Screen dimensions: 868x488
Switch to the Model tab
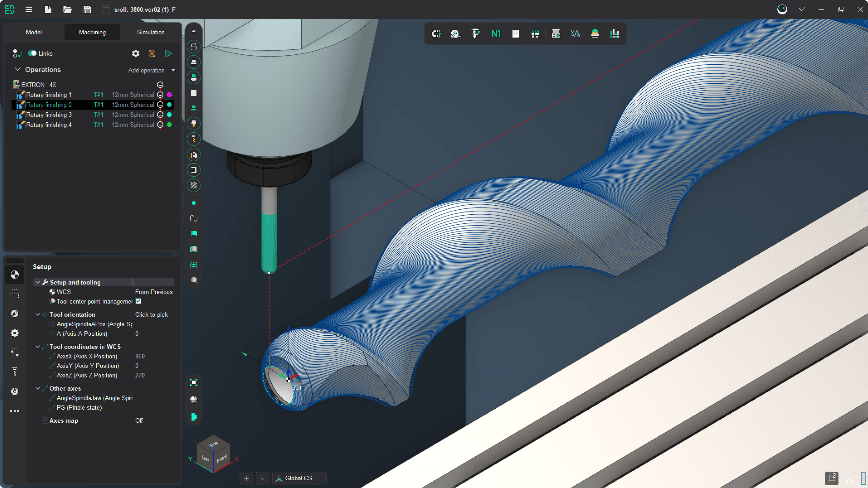(x=34, y=32)
